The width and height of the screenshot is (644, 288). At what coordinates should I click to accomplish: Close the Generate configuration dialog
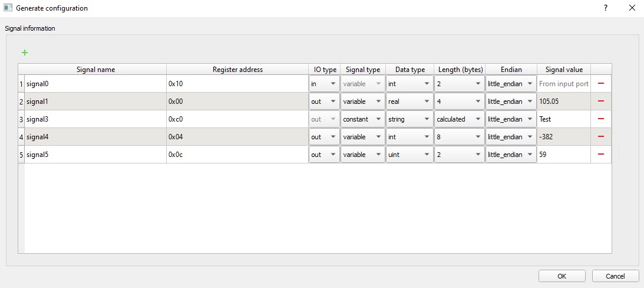point(632,8)
